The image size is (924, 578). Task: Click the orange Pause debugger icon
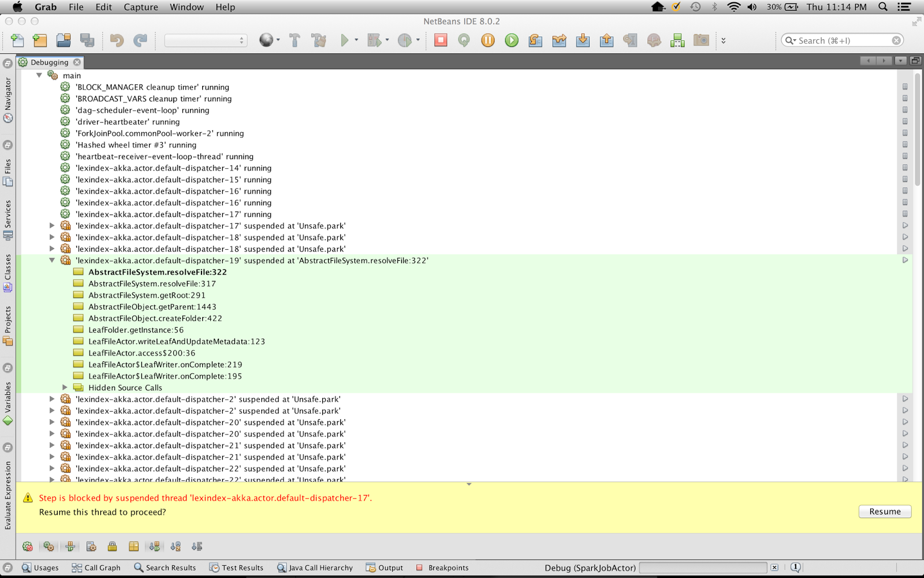pos(488,40)
